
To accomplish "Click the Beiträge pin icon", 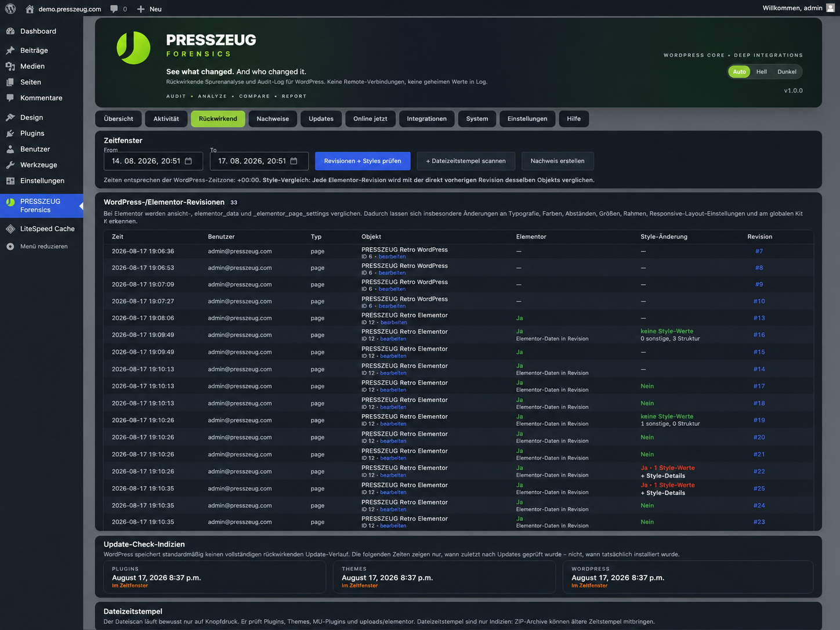I will click(10, 50).
